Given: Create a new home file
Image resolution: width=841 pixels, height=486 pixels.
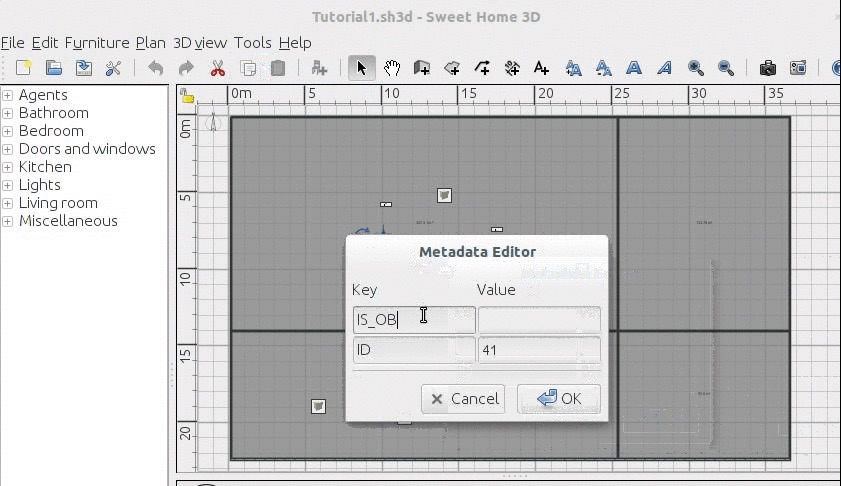Looking at the screenshot, I should pos(24,68).
